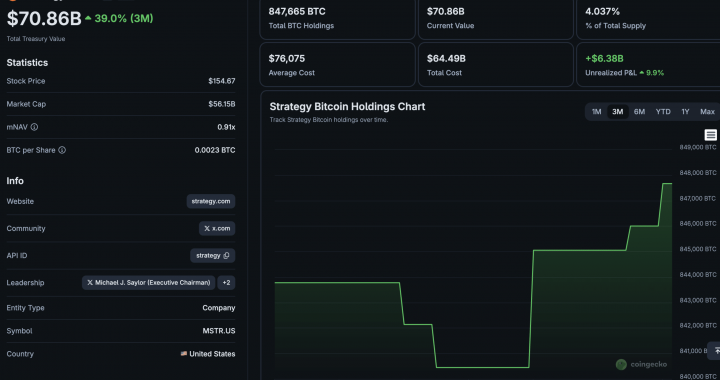Copy the strategy API ID icon
This screenshot has height=380, width=720.
click(226, 256)
